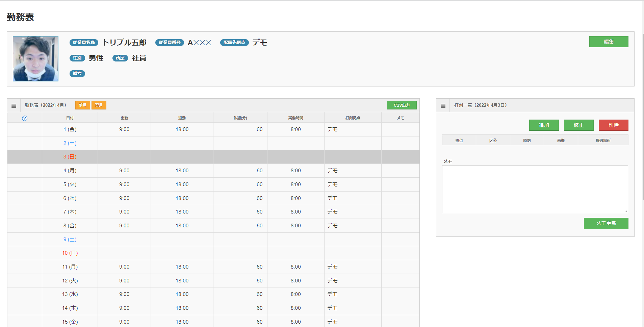Viewport: 644px width, 327px height.
Task: Click the employee photo thumbnail
Action: coord(35,58)
